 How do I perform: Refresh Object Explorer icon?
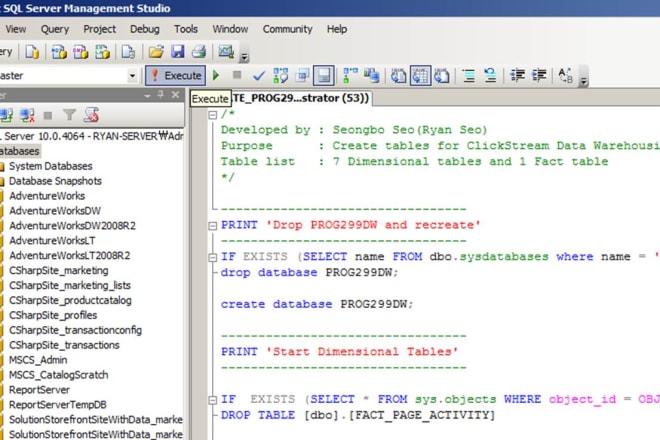click(x=91, y=115)
